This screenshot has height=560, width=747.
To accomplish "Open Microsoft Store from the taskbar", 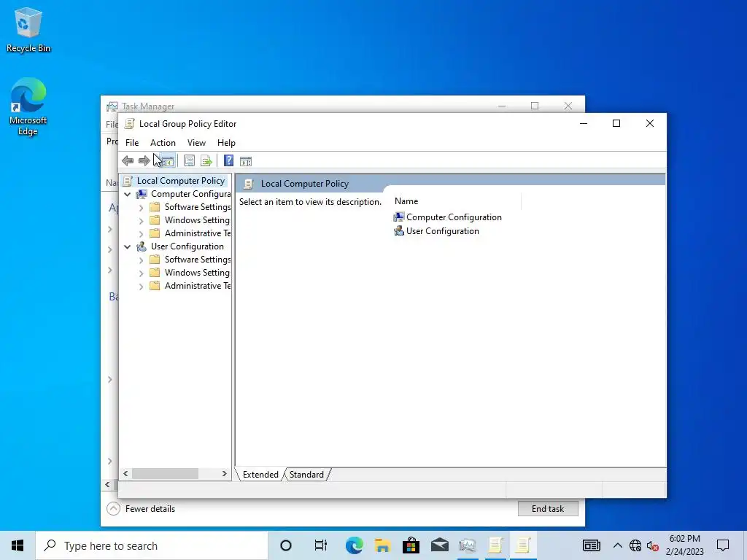I will pyautogui.click(x=411, y=545).
